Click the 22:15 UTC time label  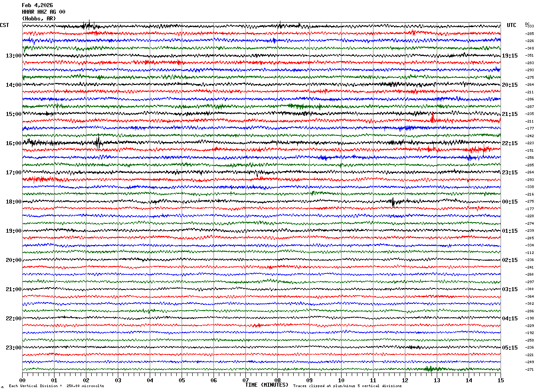pyautogui.click(x=510, y=143)
